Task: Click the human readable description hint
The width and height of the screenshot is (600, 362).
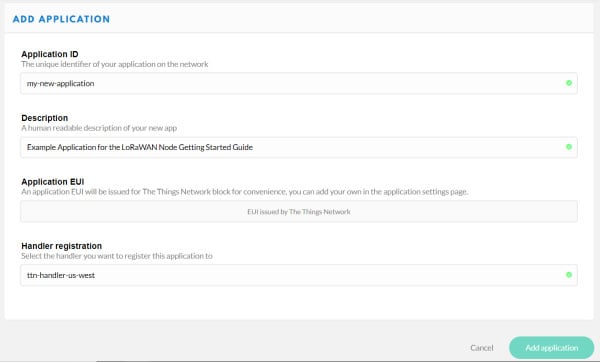Action: pos(99,128)
